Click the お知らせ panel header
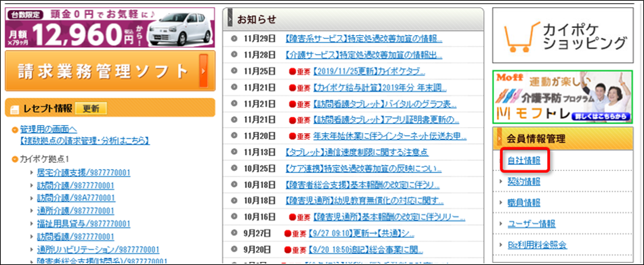 click(x=353, y=20)
